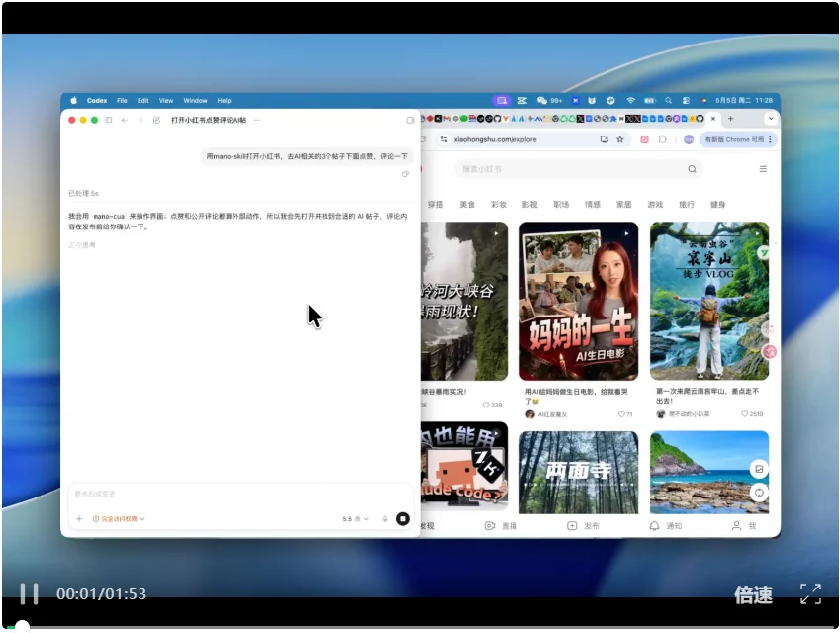
Task: Open the 倍速 playback speed menu
Action: pos(753,594)
